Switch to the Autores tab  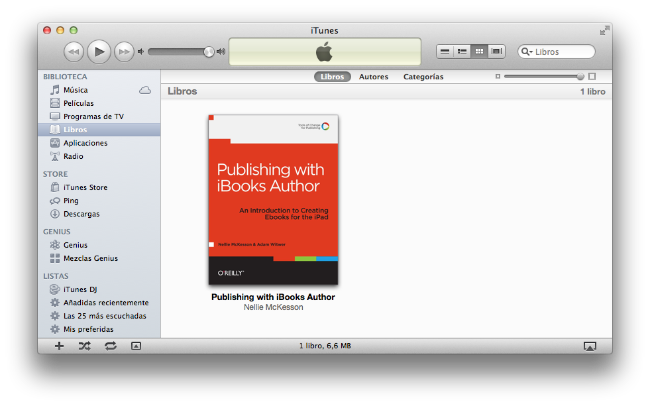[x=373, y=77]
